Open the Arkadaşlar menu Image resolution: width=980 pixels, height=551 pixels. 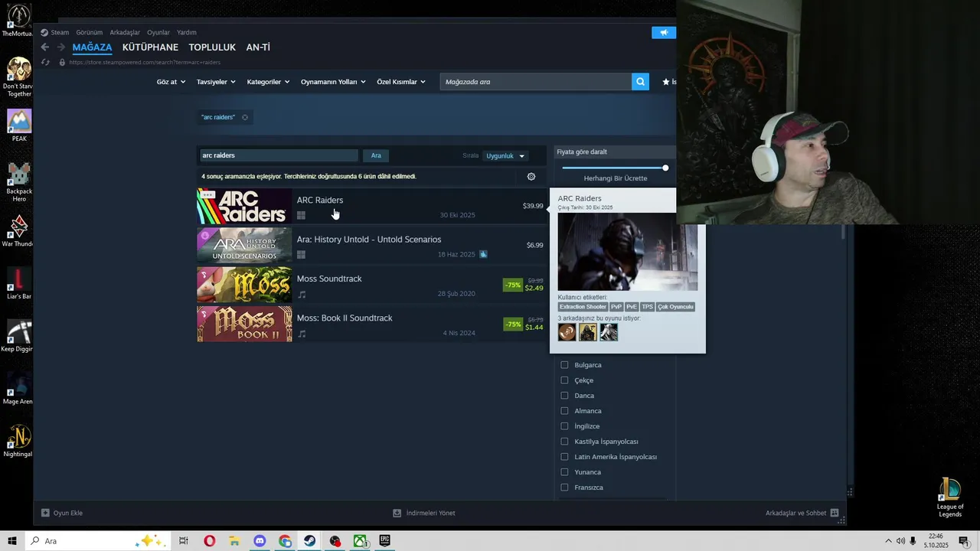125,32
